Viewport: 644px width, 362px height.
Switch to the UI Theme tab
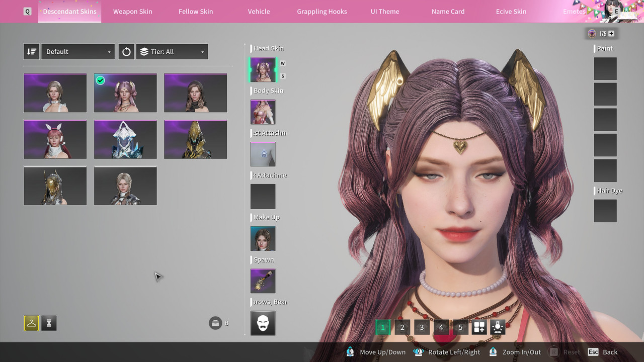pos(385,11)
